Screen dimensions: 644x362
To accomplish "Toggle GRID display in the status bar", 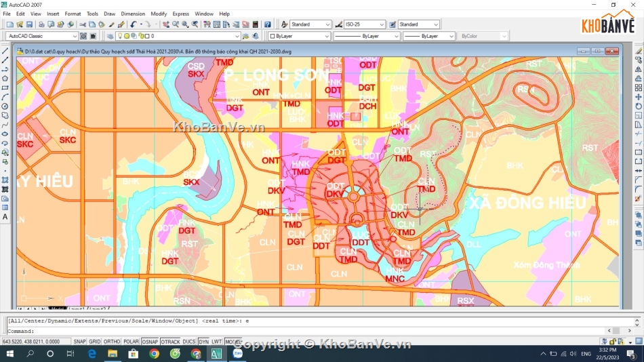I will click(x=94, y=342).
